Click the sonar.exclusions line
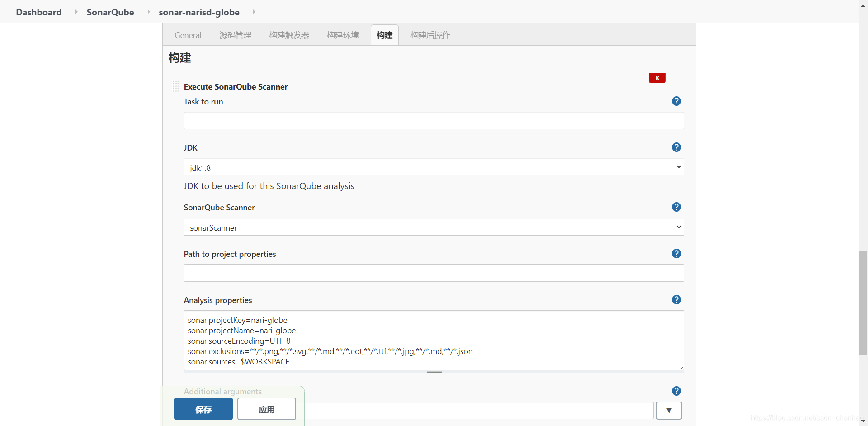Viewport: 868px width, 426px height. coord(330,351)
